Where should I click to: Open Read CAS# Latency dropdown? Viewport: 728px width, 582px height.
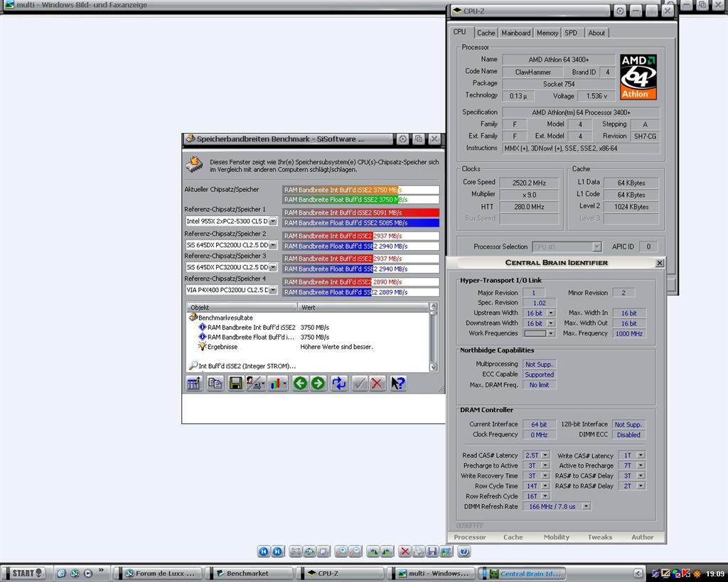[x=545, y=456]
